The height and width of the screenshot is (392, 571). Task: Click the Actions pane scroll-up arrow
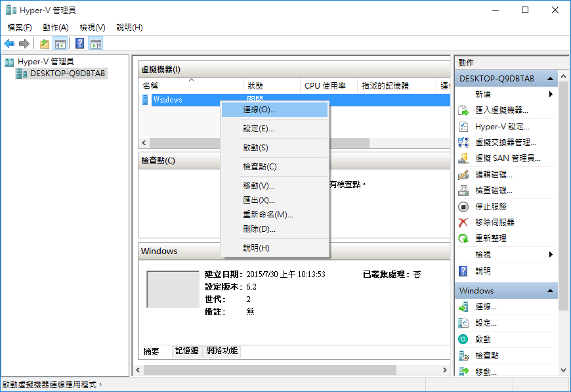pyautogui.click(x=563, y=76)
